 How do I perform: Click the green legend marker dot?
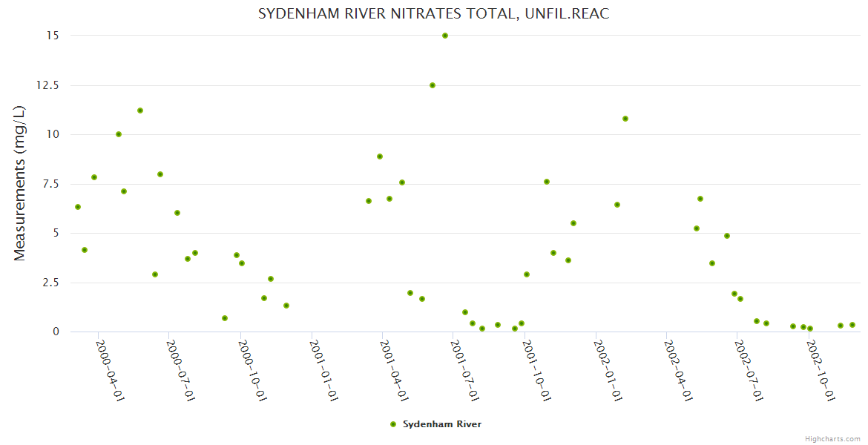tap(393, 424)
